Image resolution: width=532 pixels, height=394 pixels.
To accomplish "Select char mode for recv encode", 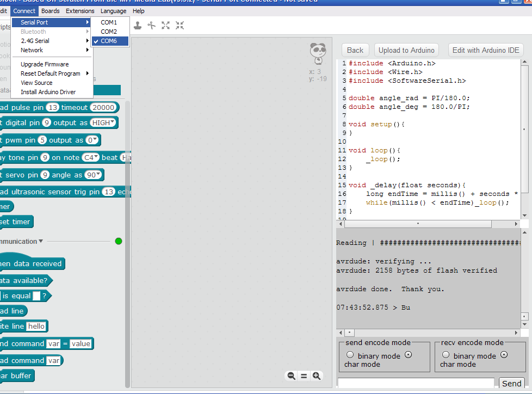I will [504, 355].
